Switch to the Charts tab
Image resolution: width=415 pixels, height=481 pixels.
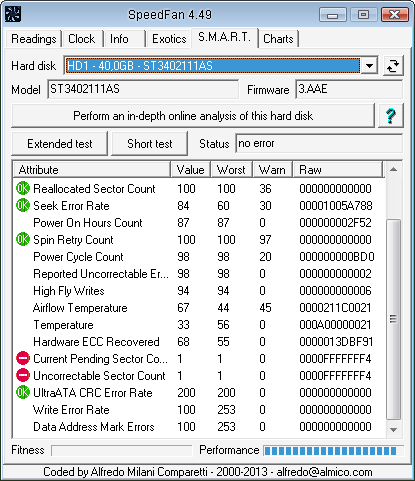(x=278, y=39)
